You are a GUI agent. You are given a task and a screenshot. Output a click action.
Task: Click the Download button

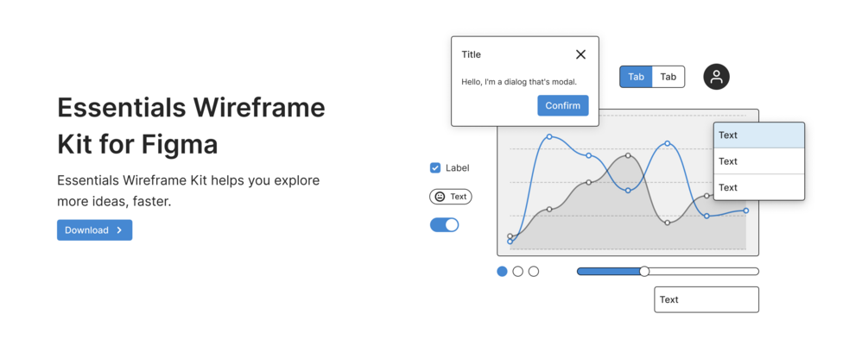[94, 230]
